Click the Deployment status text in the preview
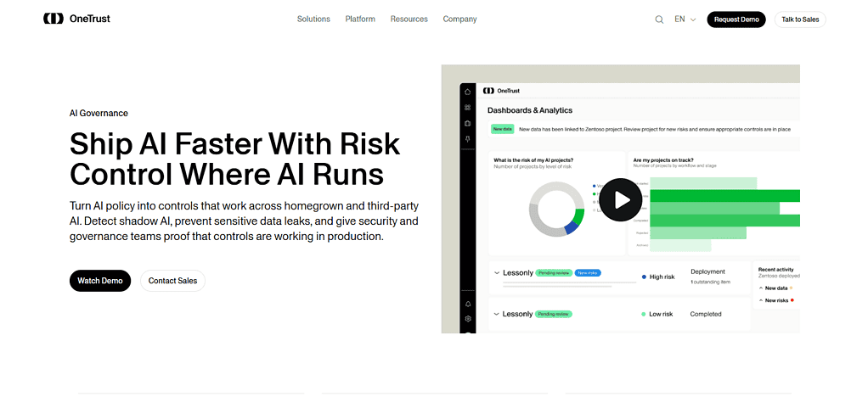The image size is (868, 397). [708, 271]
